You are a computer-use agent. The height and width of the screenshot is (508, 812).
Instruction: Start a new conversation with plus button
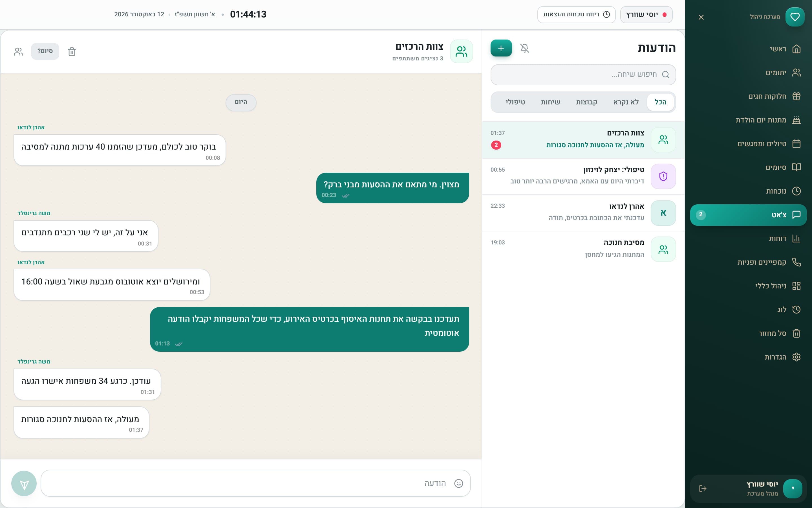501,48
